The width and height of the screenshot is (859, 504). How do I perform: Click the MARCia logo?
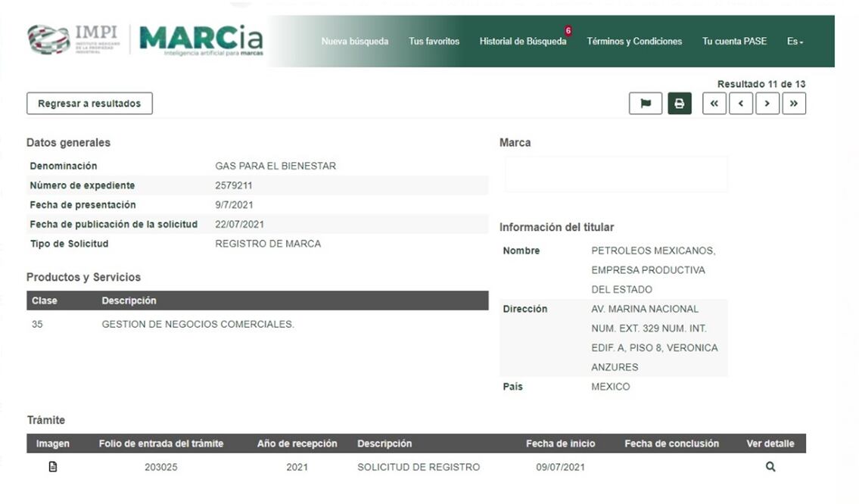201,39
